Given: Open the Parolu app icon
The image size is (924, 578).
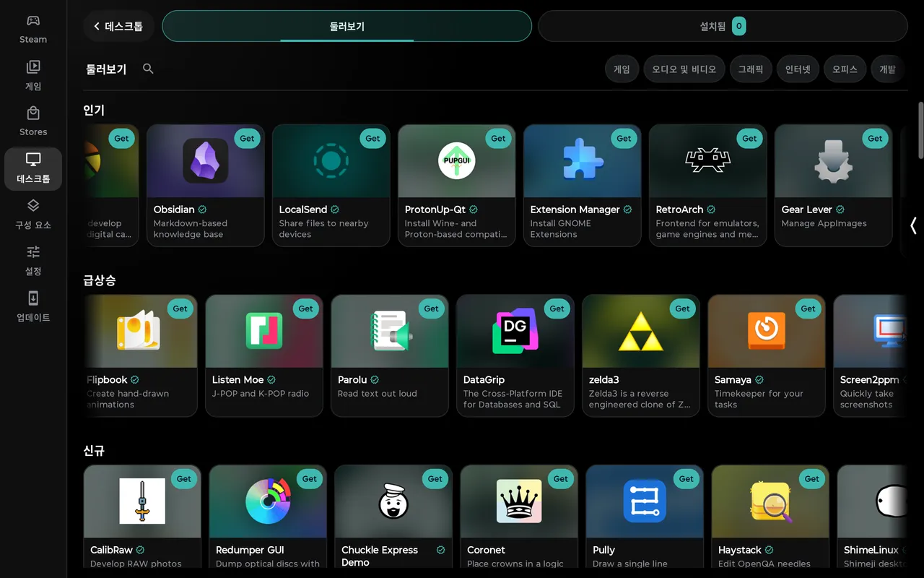Looking at the screenshot, I should pyautogui.click(x=390, y=331).
